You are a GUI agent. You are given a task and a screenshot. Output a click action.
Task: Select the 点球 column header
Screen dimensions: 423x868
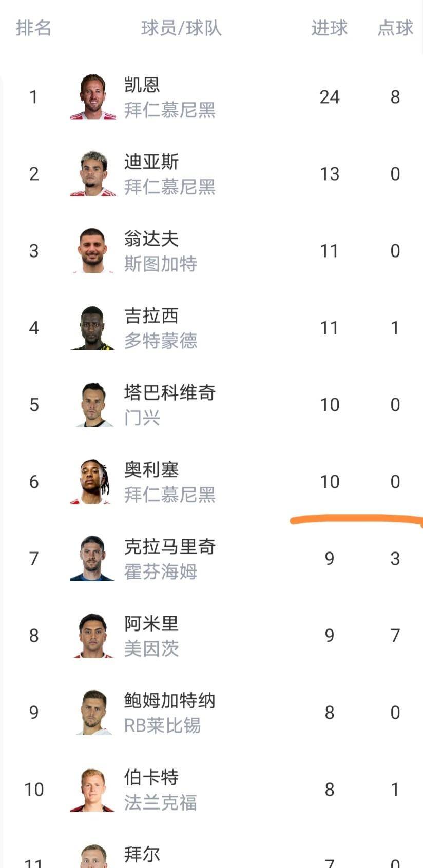coord(395,28)
